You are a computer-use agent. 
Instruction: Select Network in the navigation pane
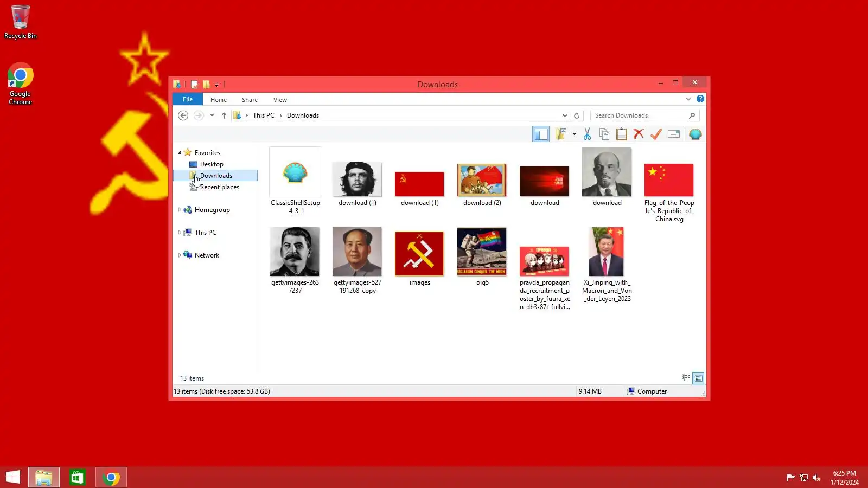coord(207,255)
